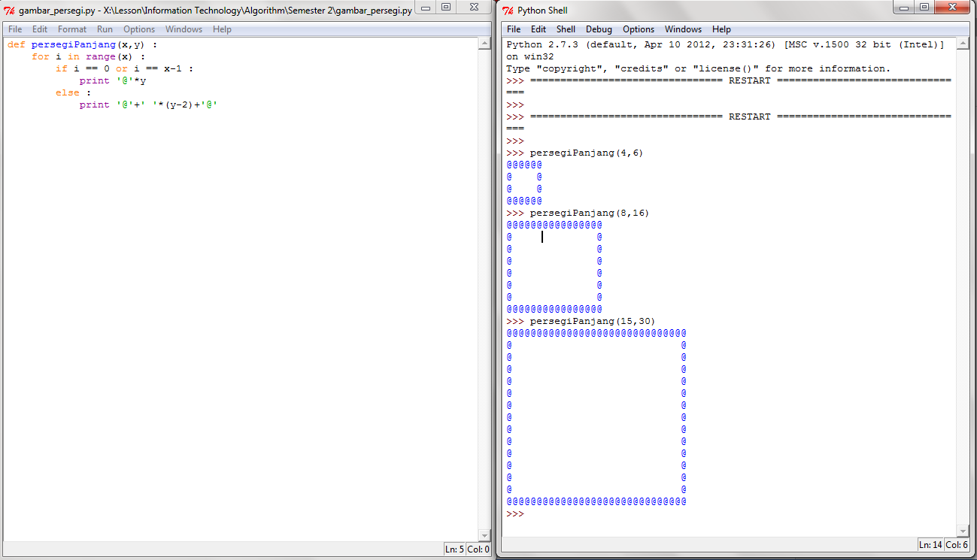Click the 'on win32' line in Python Shell
Viewport: 977px width, 560px height.
(530, 56)
